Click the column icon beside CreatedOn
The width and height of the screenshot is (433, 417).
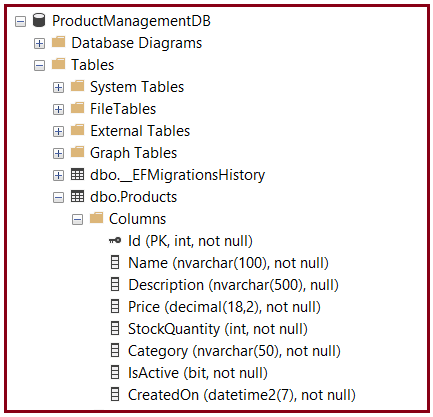115,394
